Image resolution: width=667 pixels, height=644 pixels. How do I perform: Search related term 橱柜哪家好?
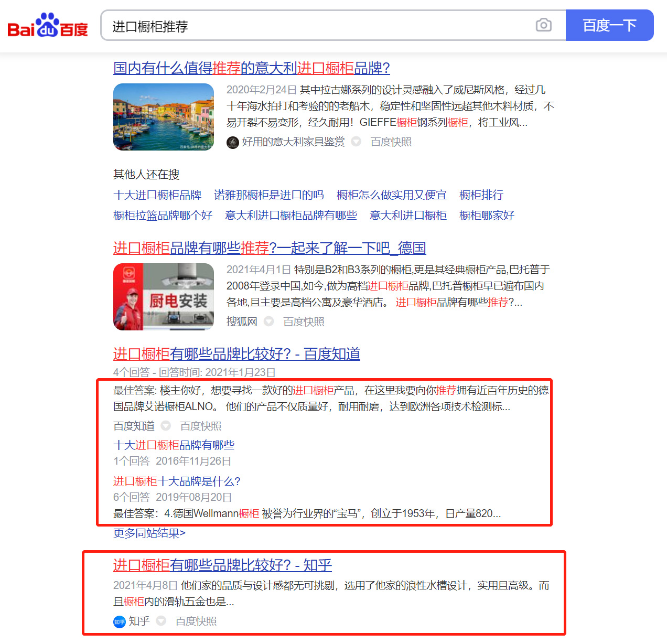point(487,216)
